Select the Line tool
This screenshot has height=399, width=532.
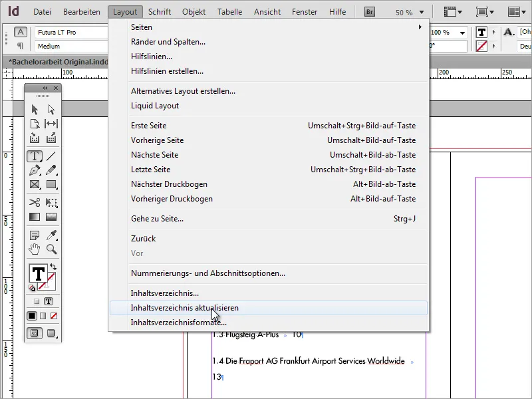coord(51,156)
